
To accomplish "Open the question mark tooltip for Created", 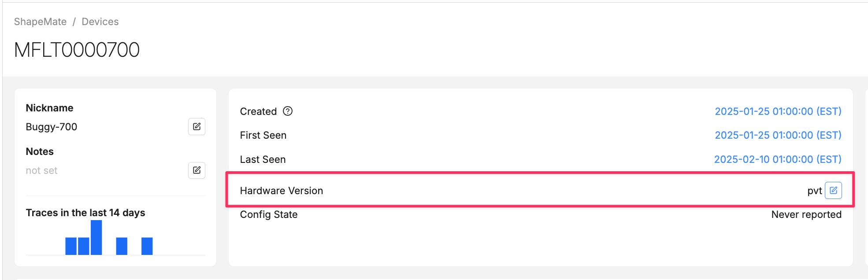I will 288,111.
